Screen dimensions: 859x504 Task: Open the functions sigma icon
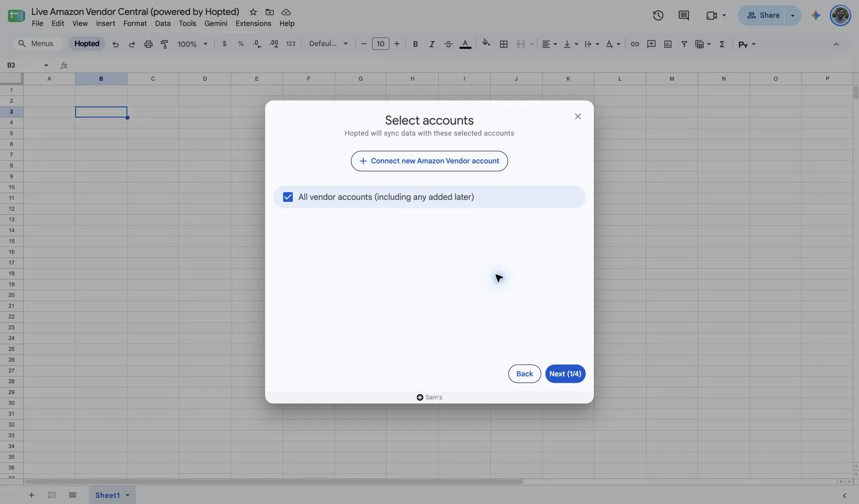pyautogui.click(x=722, y=44)
